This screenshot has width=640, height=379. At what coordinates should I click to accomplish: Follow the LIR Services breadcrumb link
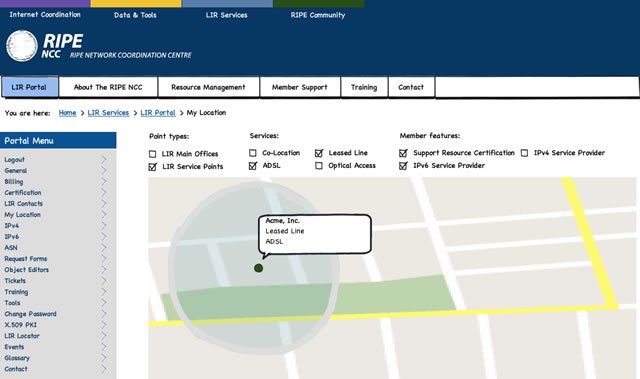[x=108, y=113]
